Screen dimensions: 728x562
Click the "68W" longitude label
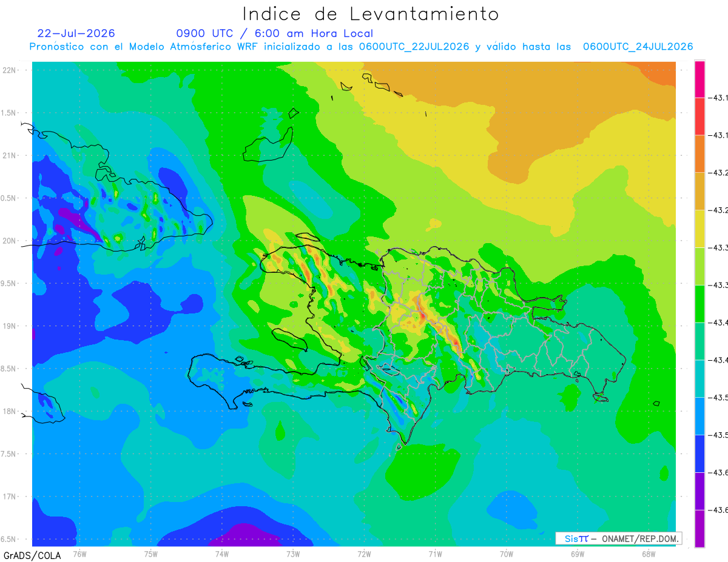pyautogui.click(x=648, y=553)
